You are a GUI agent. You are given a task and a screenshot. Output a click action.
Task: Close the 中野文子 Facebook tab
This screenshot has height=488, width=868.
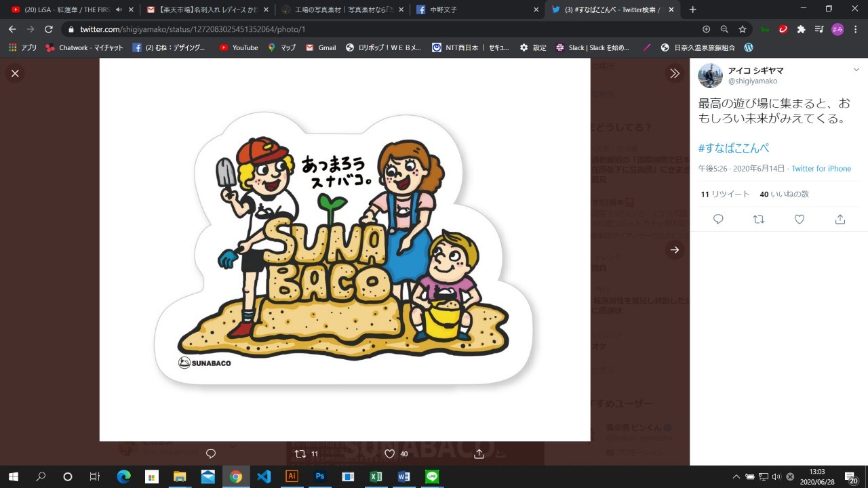coord(536,9)
